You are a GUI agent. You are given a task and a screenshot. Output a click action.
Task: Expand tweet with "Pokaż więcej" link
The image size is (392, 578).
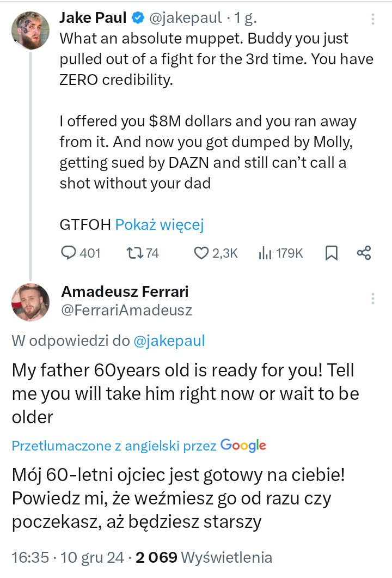point(160,224)
